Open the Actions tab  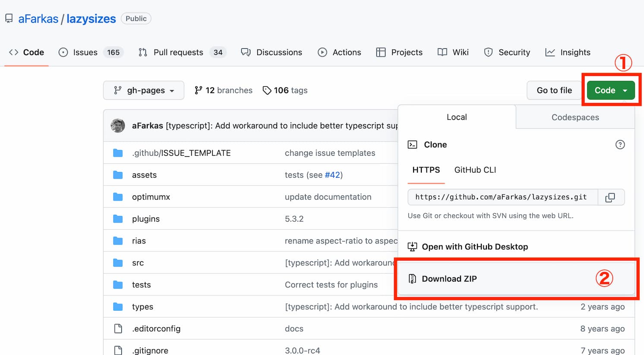[x=340, y=52]
